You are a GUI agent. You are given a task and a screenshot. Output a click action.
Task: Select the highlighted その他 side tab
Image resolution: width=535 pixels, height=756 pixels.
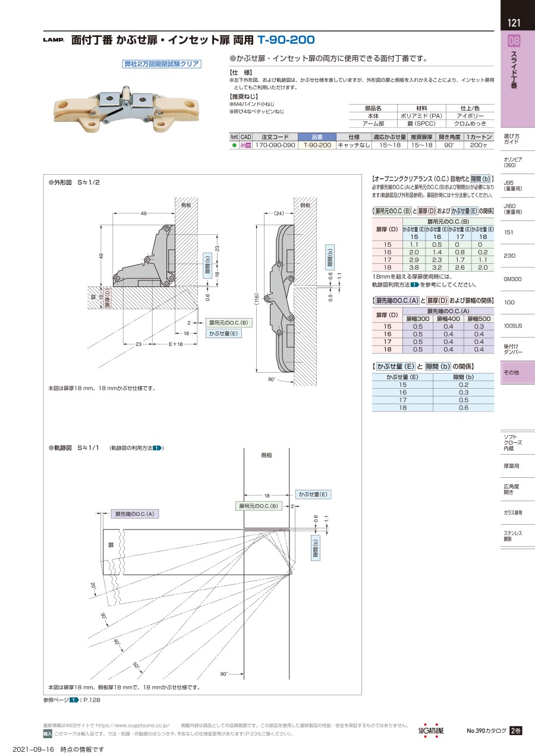click(512, 372)
